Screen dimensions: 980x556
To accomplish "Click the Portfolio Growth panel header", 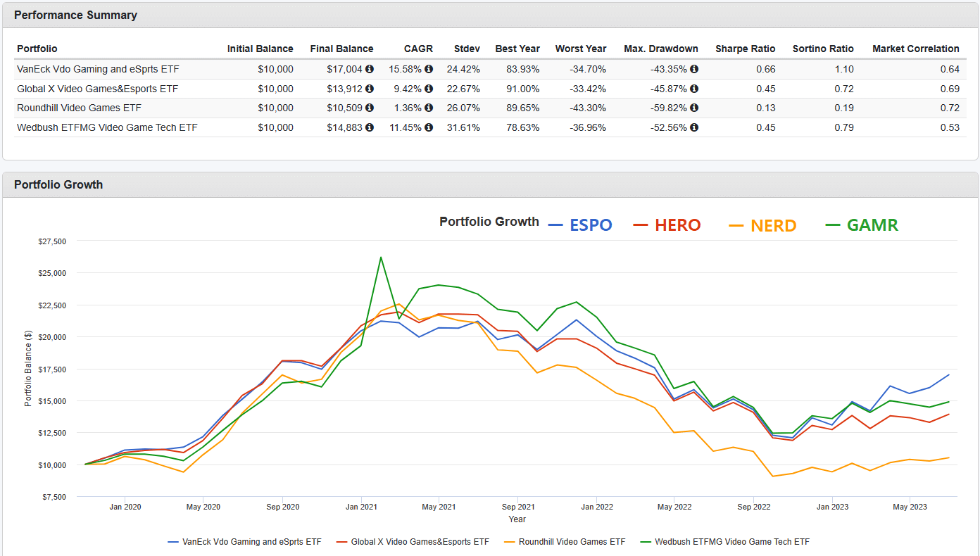I will pyautogui.click(x=490, y=185).
